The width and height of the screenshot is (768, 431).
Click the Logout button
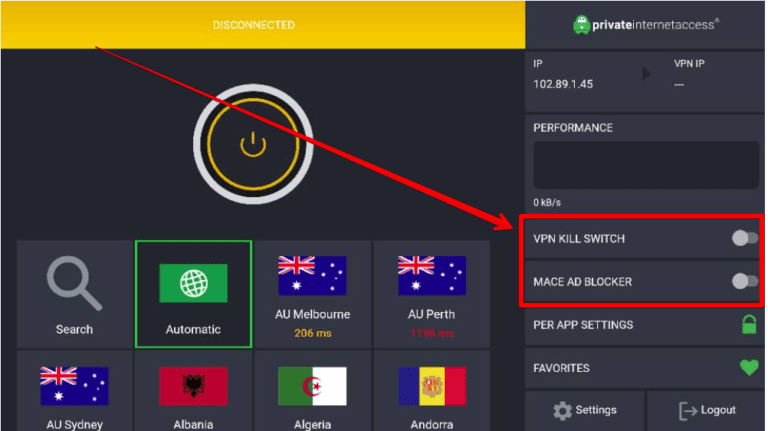coord(706,410)
